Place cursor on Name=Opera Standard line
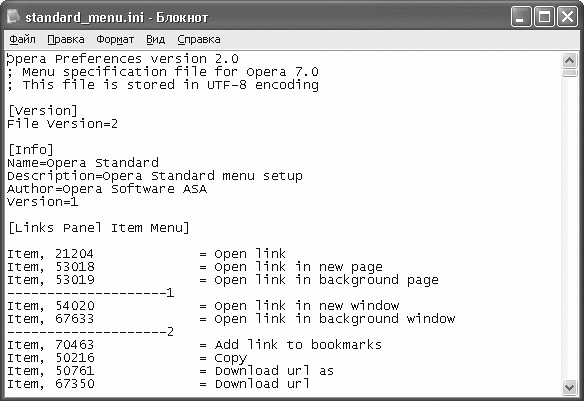Image resolution: width=584 pixels, height=401 pixels. pyautogui.click(x=83, y=163)
